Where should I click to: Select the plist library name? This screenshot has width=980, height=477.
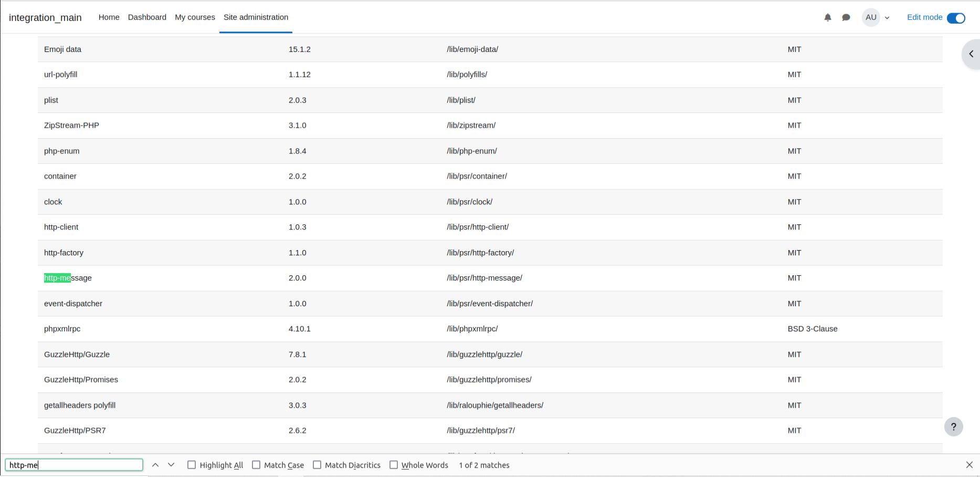[51, 100]
